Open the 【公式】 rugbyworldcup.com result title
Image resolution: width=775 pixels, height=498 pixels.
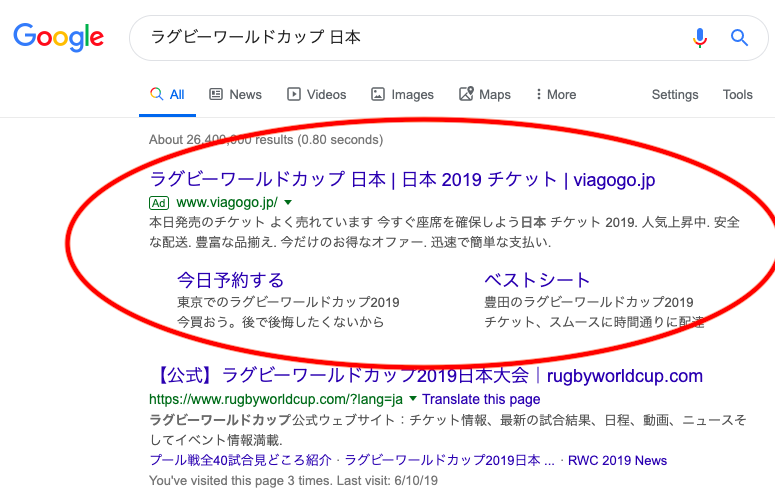(426, 375)
